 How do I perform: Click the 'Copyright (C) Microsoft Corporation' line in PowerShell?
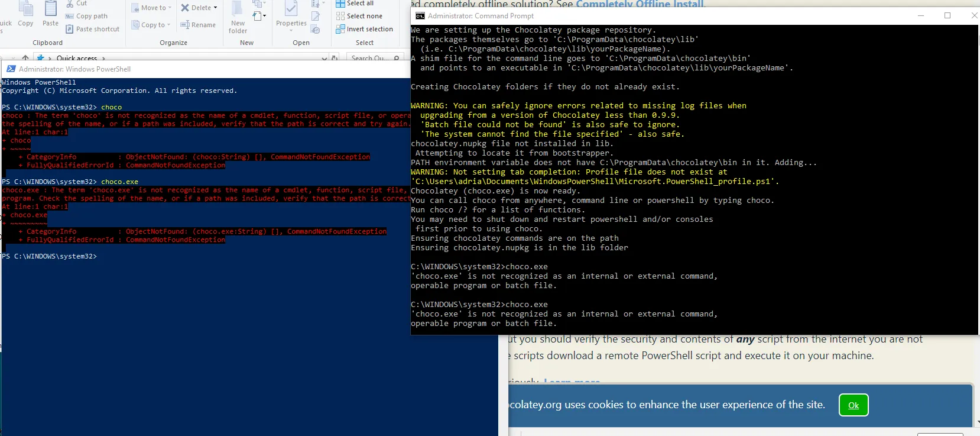pos(119,91)
